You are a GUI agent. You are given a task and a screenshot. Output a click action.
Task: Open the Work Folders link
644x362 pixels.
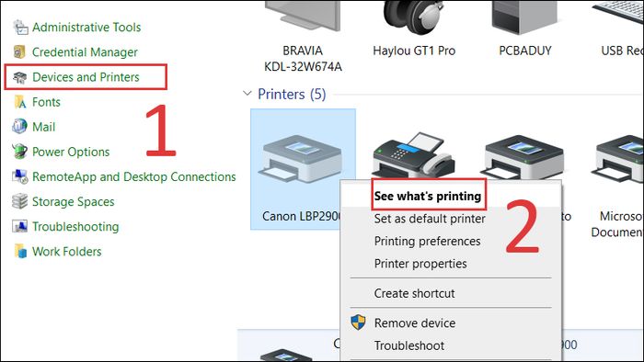coord(66,252)
